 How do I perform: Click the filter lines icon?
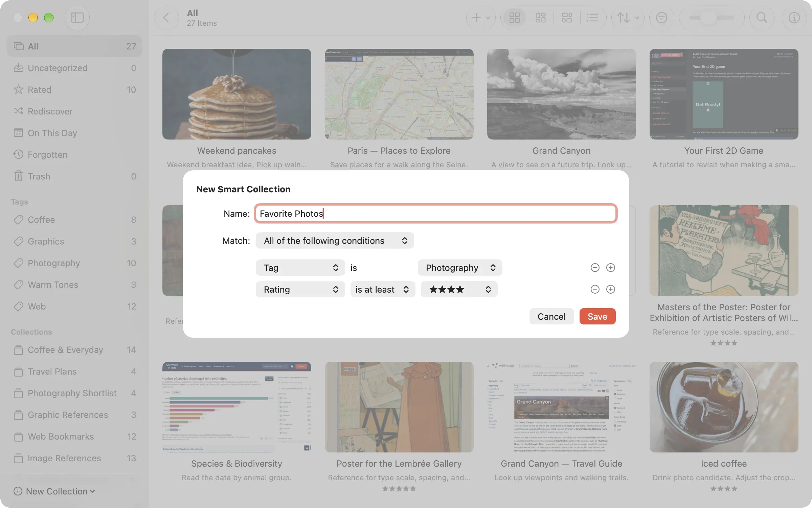[661, 18]
